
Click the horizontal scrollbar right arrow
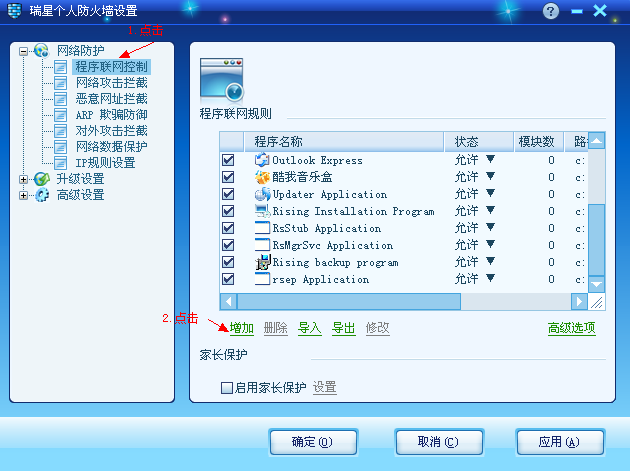[579, 301]
